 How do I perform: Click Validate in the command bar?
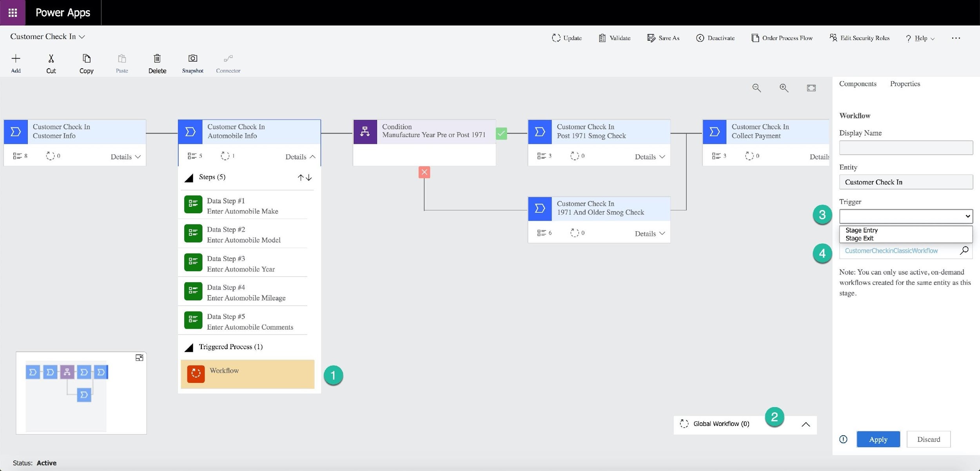[614, 38]
